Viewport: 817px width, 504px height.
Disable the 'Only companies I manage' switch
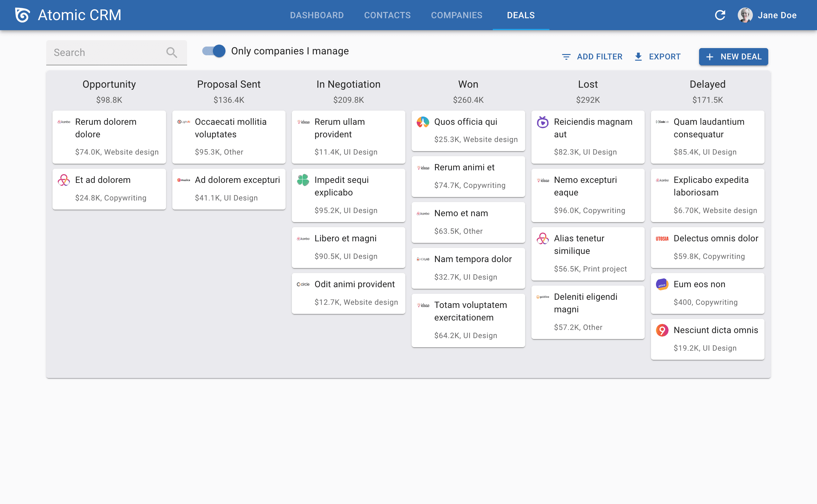coord(213,51)
